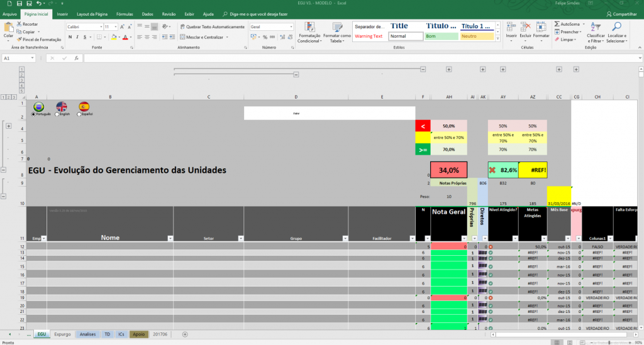Image resolution: width=644 pixels, height=345 pixels.
Task: Open Classificar e Filtrar tool
Action: click(596, 33)
